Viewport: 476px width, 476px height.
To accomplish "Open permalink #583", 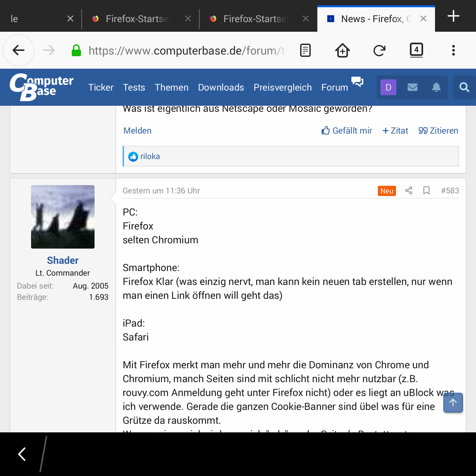I will point(450,191).
